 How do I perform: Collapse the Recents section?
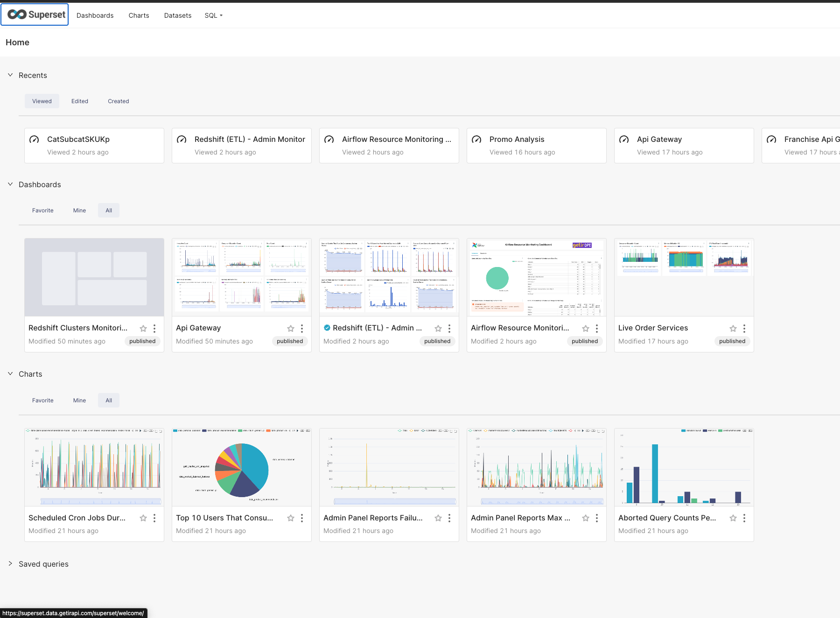(x=10, y=75)
